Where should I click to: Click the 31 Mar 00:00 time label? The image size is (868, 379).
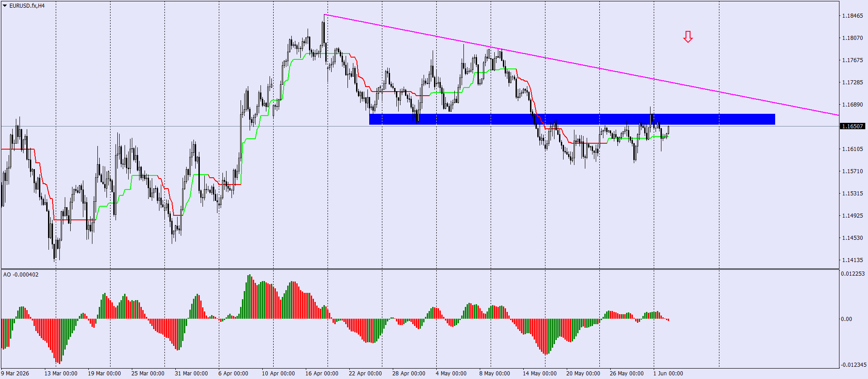[x=191, y=374]
